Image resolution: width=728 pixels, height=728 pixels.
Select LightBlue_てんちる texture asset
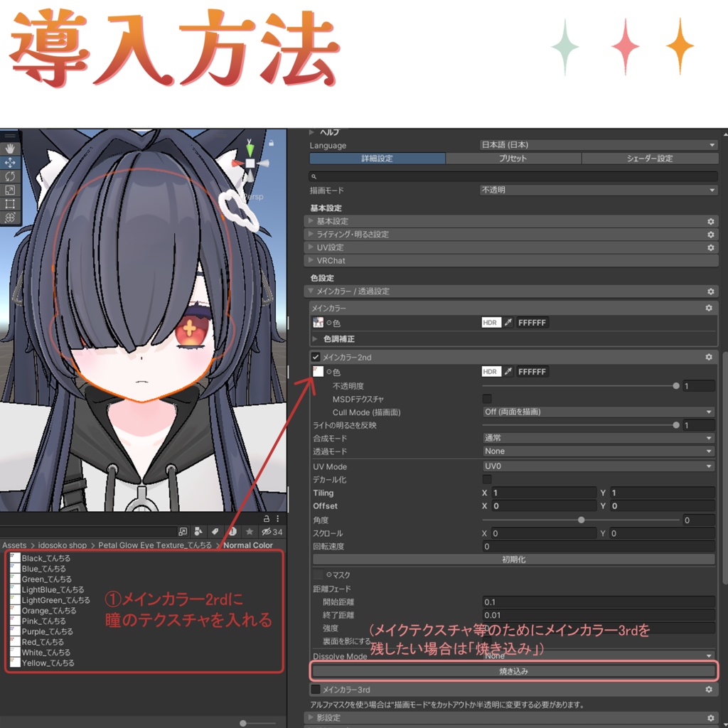[x=53, y=589]
